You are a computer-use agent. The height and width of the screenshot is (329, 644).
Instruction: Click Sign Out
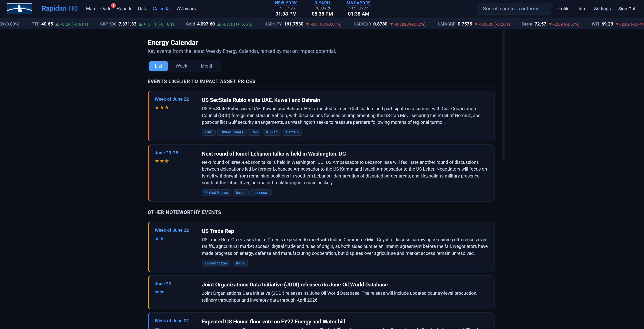[x=627, y=9]
